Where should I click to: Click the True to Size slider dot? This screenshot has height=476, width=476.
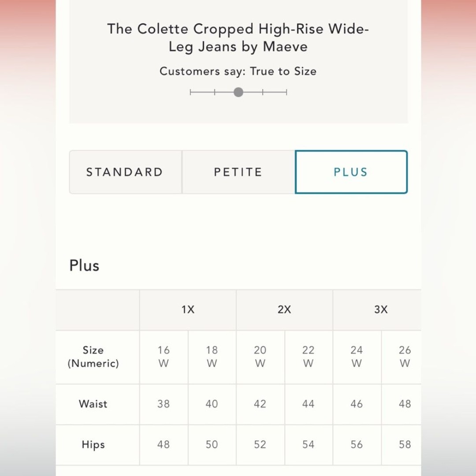pyautogui.click(x=238, y=92)
